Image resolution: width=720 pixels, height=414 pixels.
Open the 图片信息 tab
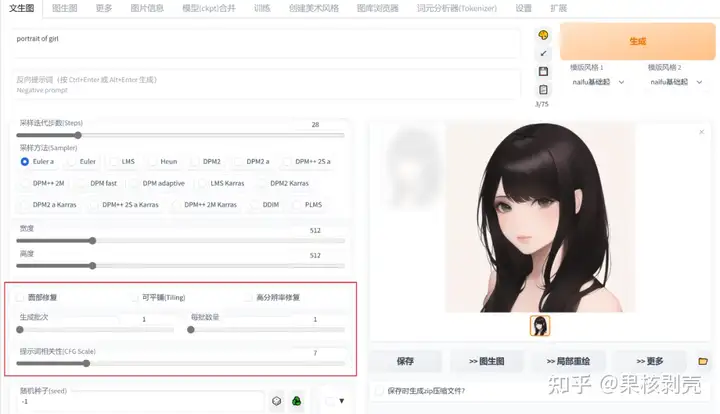(x=147, y=8)
